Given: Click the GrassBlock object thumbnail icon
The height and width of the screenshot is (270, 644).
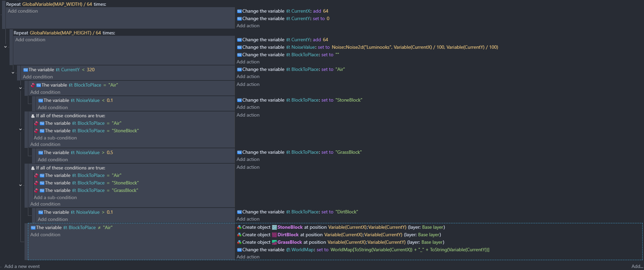Looking at the screenshot, I should pos(274,242).
